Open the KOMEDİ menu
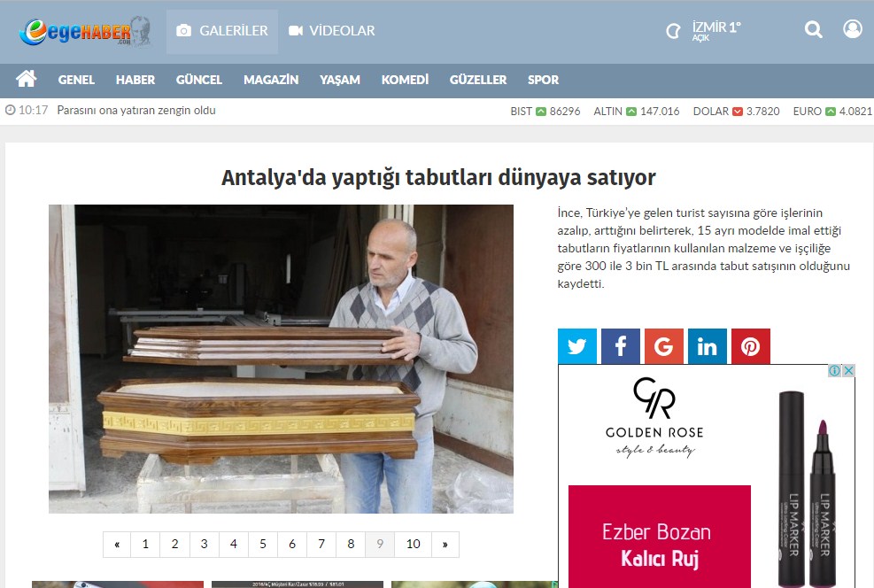Viewport: 874px width, 588px height. 406,80
